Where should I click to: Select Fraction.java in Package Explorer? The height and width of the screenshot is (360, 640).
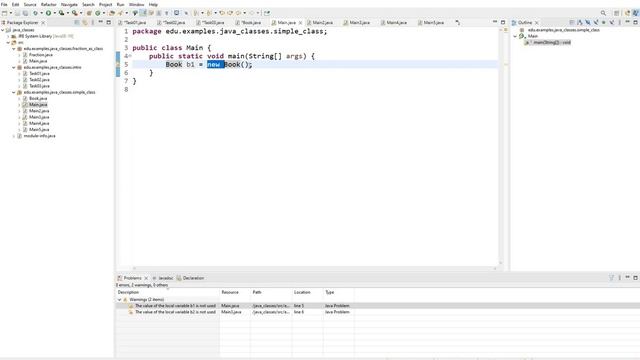(x=40, y=55)
